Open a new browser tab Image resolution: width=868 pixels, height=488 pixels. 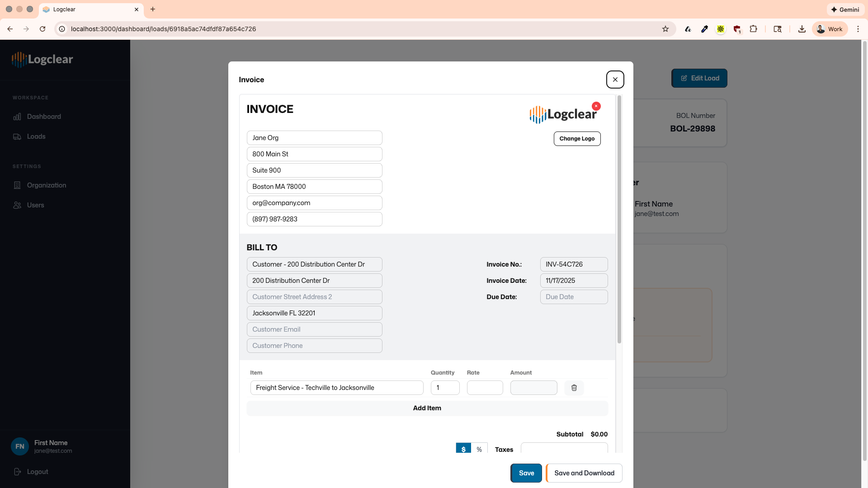153,9
